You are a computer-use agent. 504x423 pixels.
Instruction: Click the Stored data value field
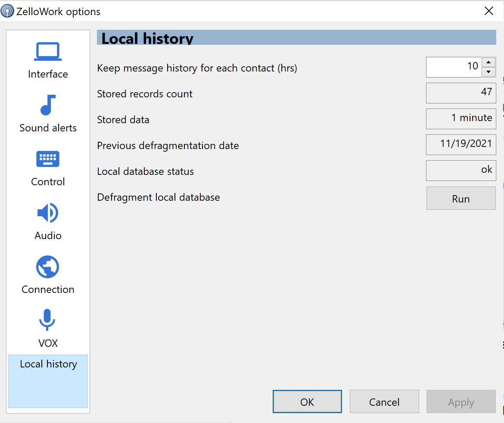point(461,118)
